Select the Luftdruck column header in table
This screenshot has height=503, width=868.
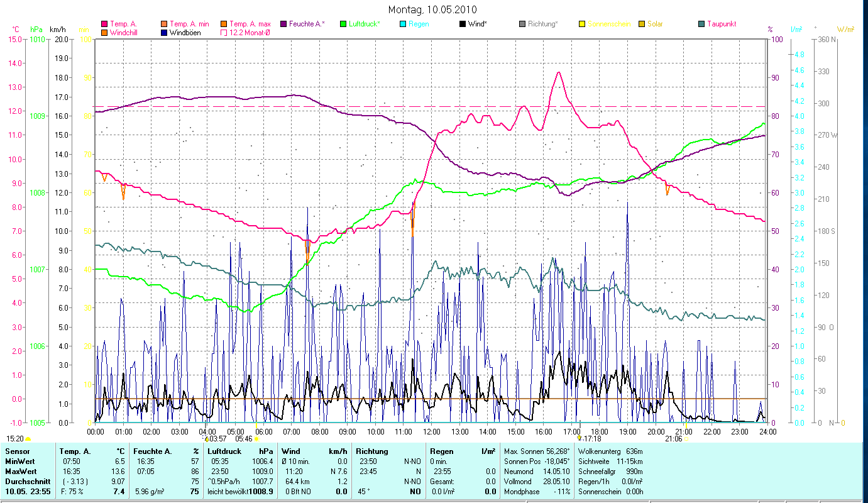224,451
